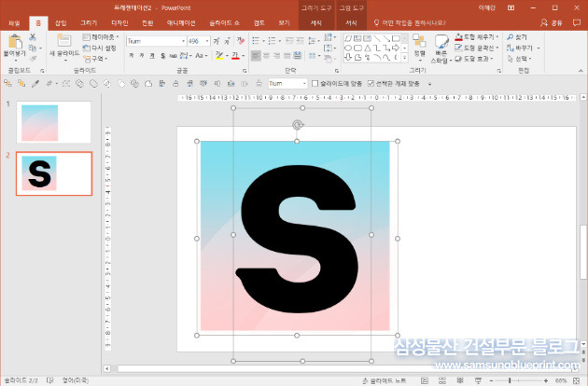The width and height of the screenshot is (588, 386).
Task: Select the oval shape in shapes gallery
Action: [x=348, y=48]
